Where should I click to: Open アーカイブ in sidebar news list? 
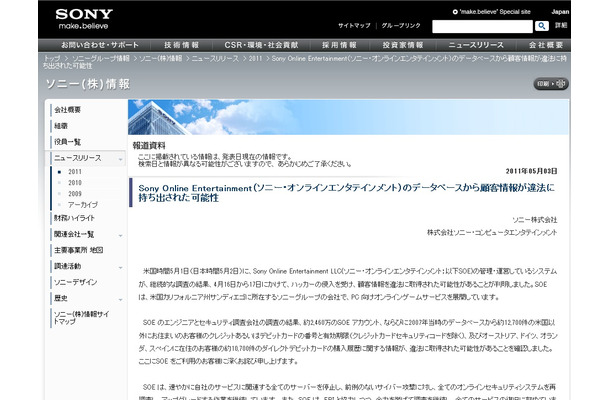tap(82, 204)
